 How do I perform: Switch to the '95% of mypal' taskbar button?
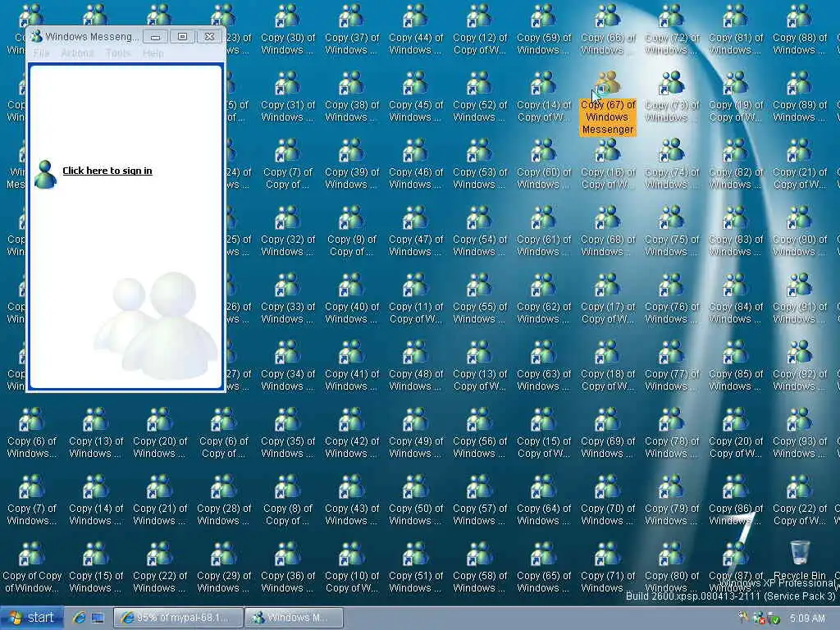[178, 618]
